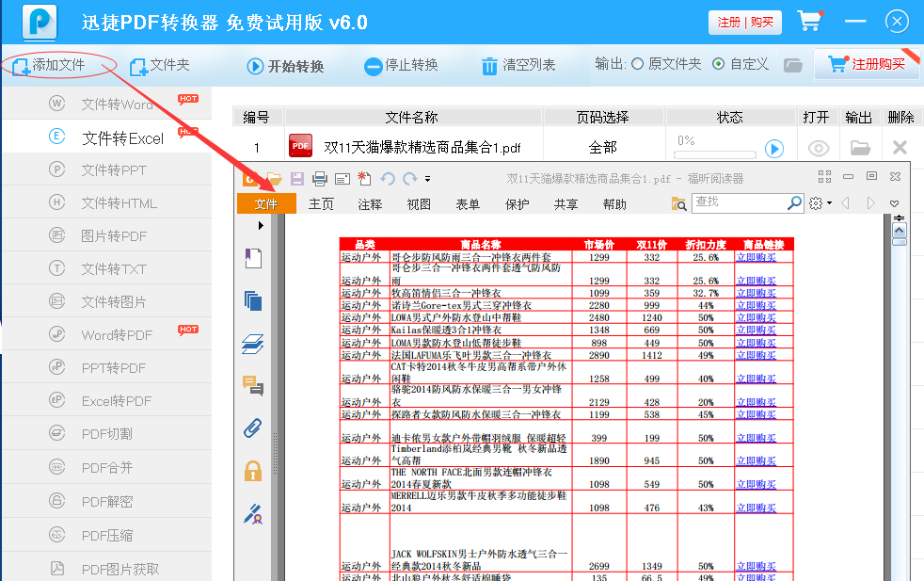This screenshot has width=924, height=581.
Task: Click the redo arrow in Foxit toolbar
Action: click(x=409, y=178)
